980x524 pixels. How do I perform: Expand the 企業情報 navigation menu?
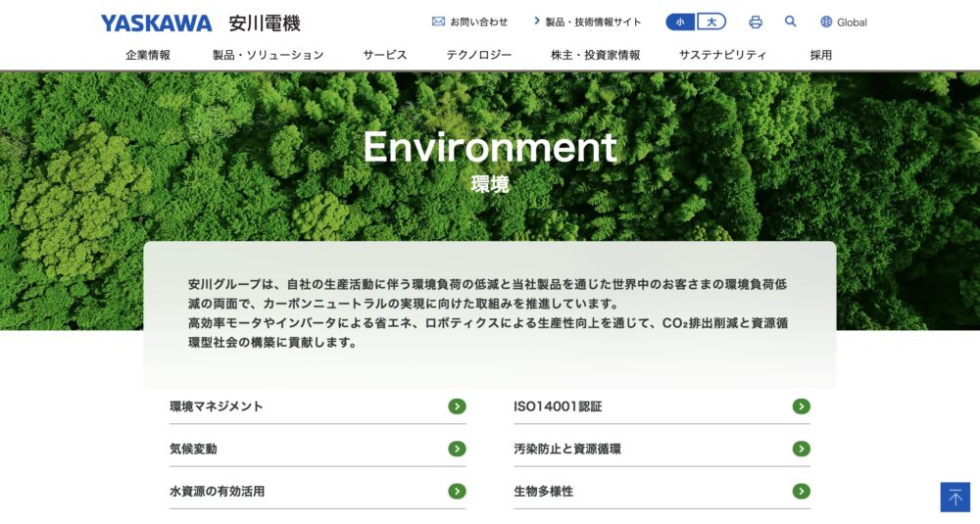click(x=148, y=55)
